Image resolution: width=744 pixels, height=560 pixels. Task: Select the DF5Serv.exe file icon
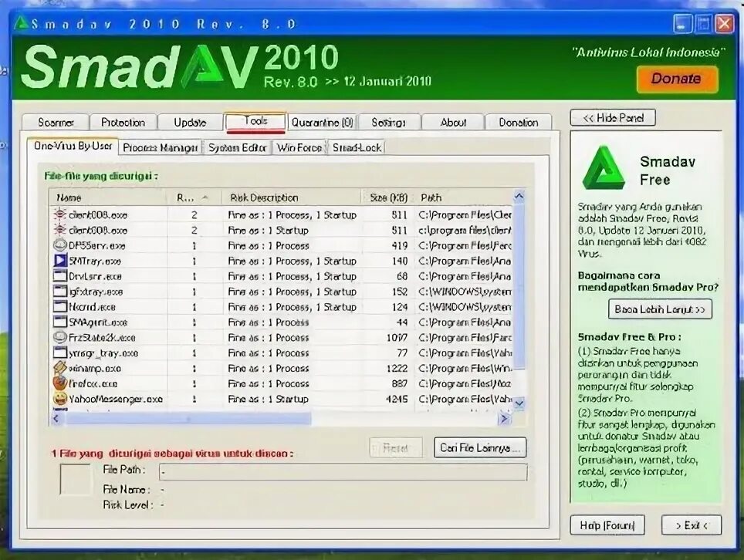click(x=59, y=245)
